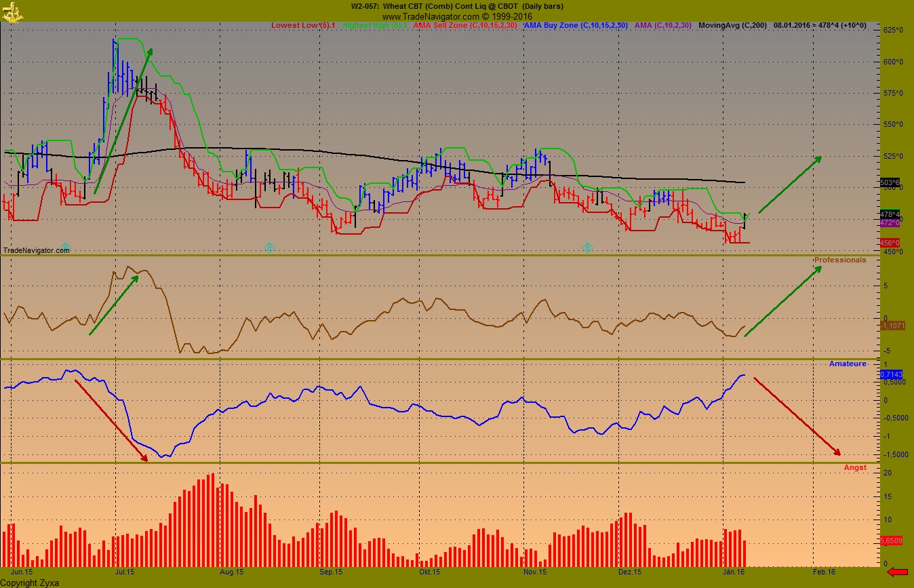Click the red 5,6509 value marker on Angst axis
This screenshot has width=914, height=588.
892,541
